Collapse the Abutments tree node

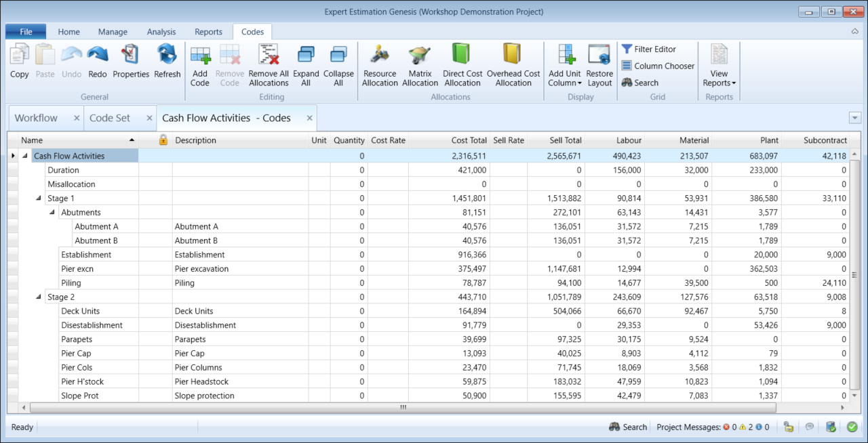click(x=52, y=213)
